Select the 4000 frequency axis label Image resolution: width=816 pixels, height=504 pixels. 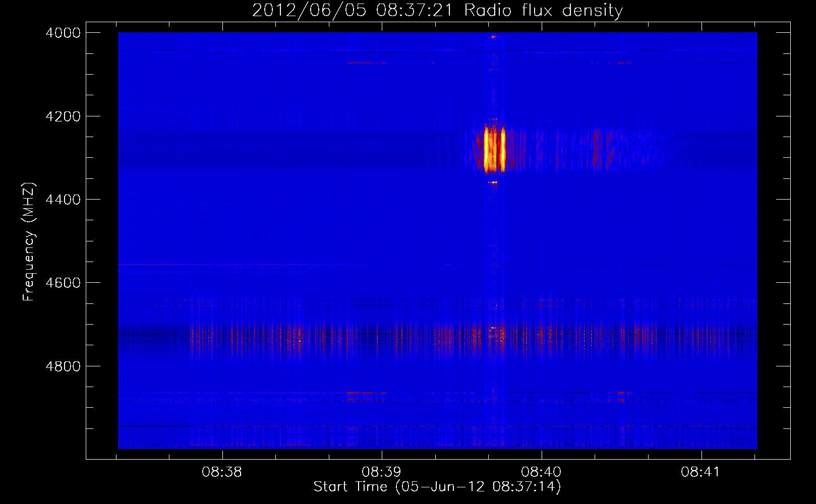click(63, 33)
